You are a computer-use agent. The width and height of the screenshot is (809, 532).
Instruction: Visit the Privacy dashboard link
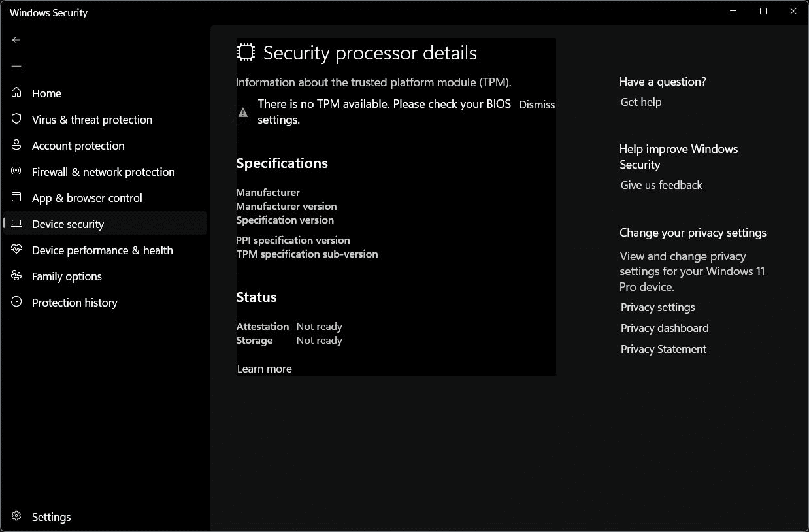tap(665, 328)
